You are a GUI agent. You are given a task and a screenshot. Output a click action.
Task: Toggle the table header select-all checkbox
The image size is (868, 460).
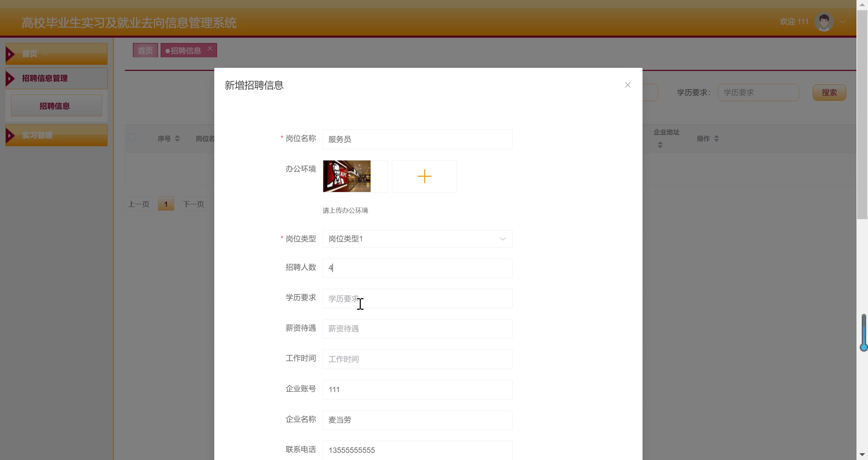[132, 137]
